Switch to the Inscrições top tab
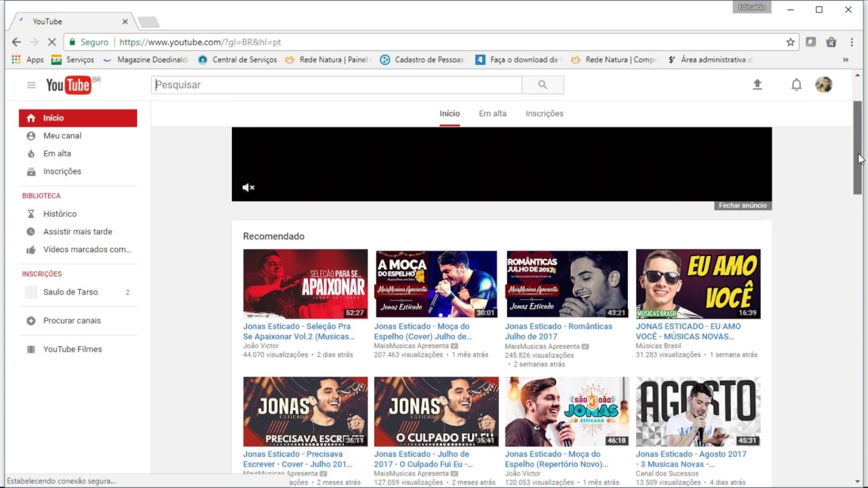Viewport: 868px width, 488px height. [x=545, y=114]
